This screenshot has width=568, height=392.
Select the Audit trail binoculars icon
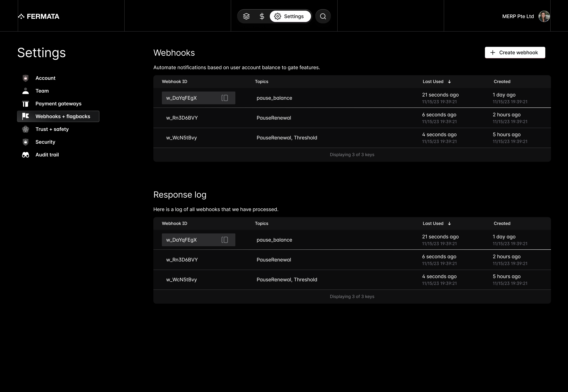26,154
